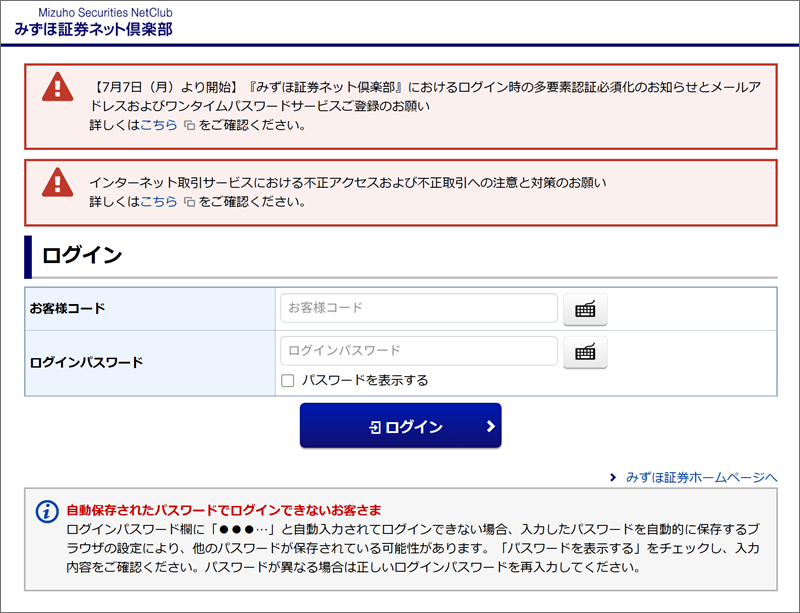This screenshot has width=800, height=613.
Task: Click the パスワードを表示する label text
Action: coord(365,380)
